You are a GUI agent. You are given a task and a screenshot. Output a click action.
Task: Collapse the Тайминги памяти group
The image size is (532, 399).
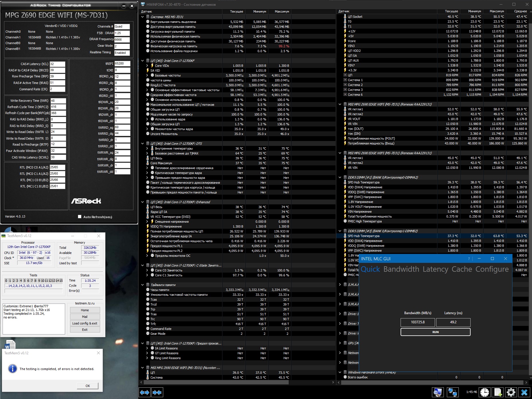coord(142,285)
